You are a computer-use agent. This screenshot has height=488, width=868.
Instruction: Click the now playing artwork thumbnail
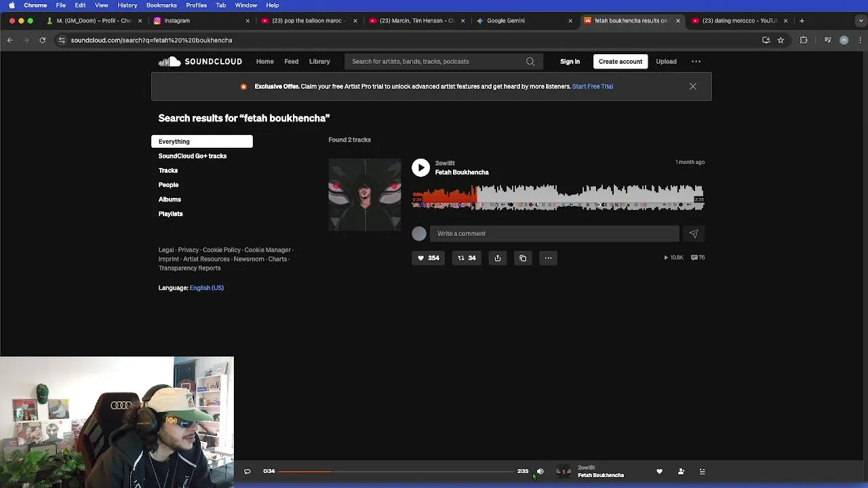point(564,472)
